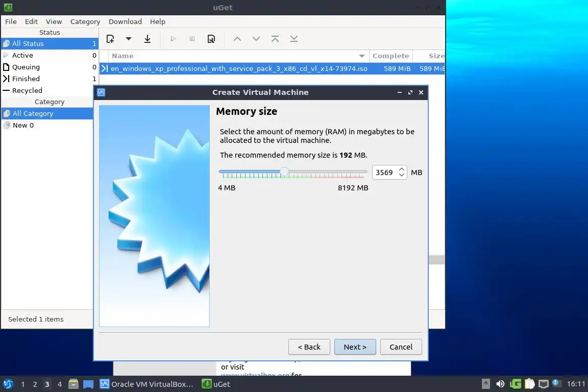588x392 pixels.
Task: Open the File menu in uGet
Action: click(x=11, y=21)
